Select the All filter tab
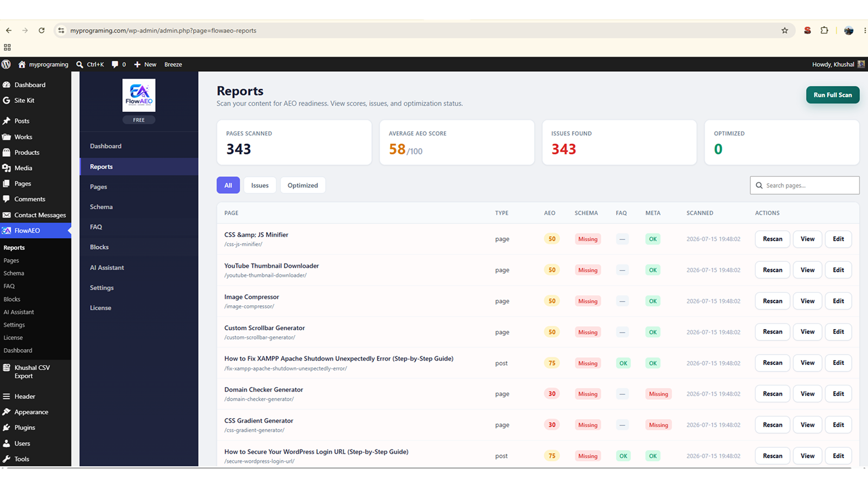868x488 pixels. pyautogui.click(x=228, y=185)
